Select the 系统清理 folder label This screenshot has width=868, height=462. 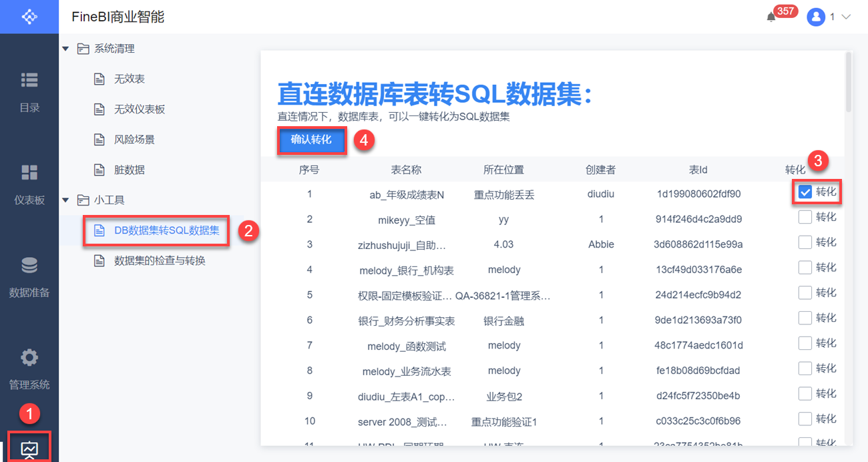click(x=114, y=49)
